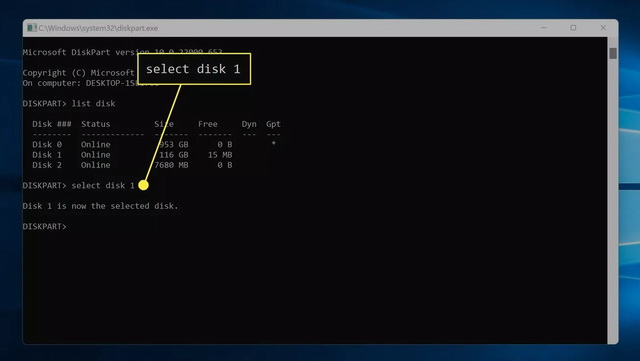
Task: Click the scrollbar track below the thumb
Action: (613, 200)
